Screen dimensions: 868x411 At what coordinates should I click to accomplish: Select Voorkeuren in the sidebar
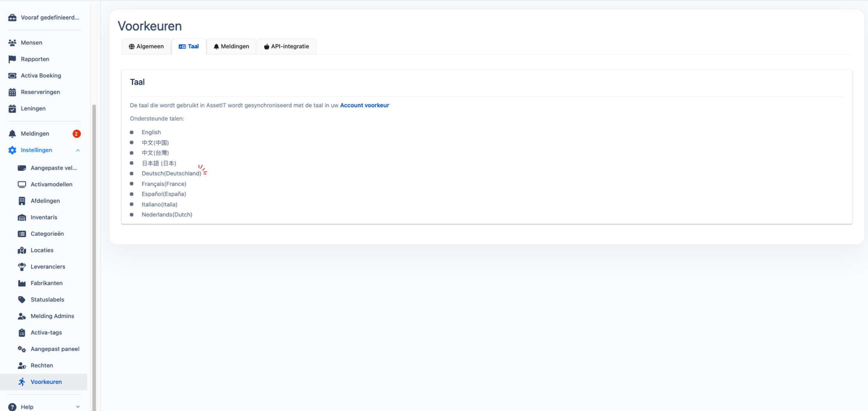click(46, 381)
